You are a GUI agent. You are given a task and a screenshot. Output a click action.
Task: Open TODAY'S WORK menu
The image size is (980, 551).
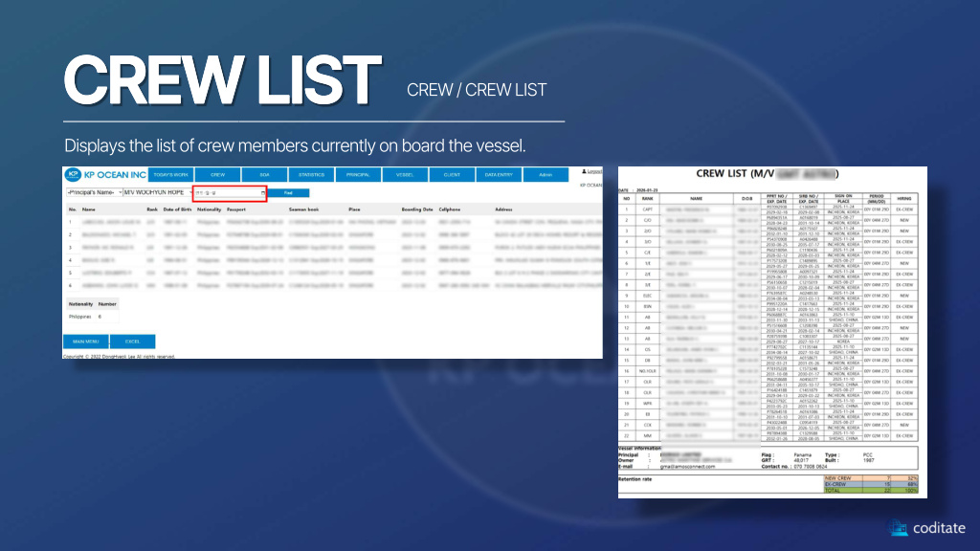coord(170,175)
